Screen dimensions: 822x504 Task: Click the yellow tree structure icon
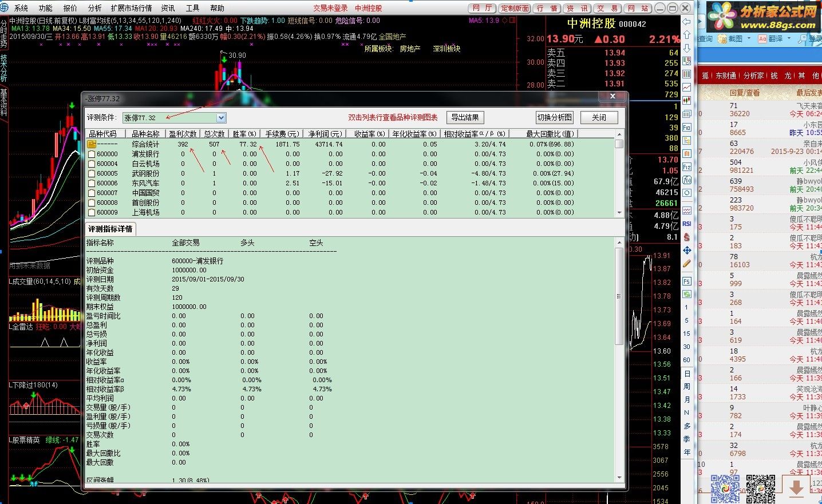pos(686,140)
